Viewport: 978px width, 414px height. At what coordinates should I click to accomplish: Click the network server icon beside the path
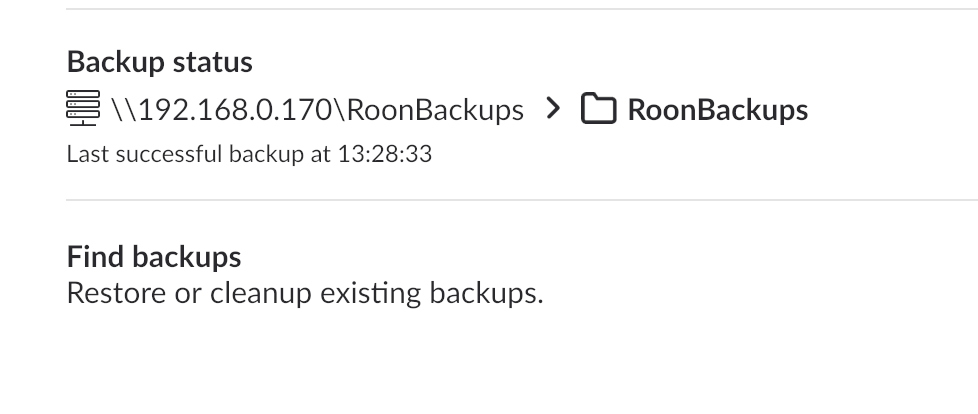[x=83, y=108]
